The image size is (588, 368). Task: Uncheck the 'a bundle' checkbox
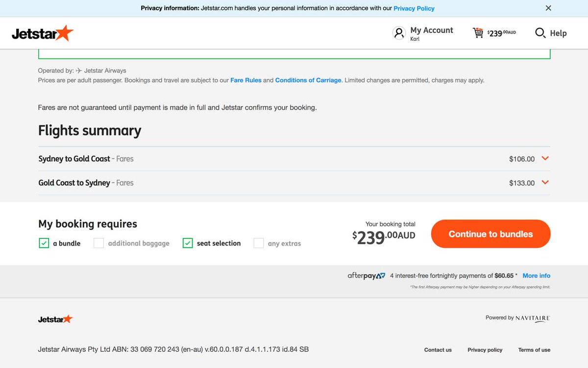(44, 243)
